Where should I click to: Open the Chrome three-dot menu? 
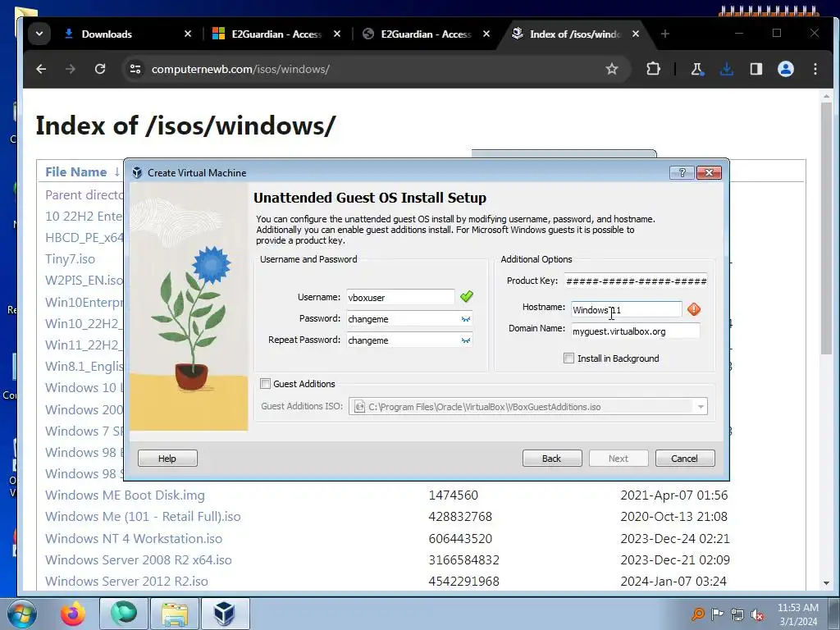click(815, 69)
